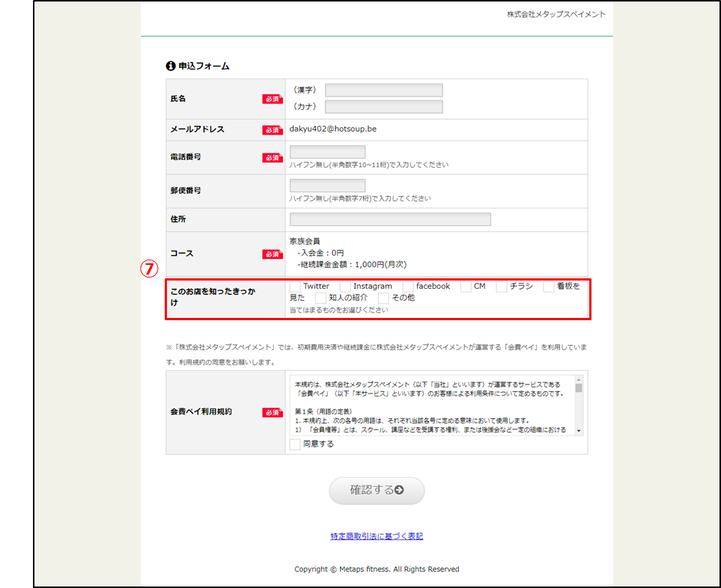721x588 pixels.
Task: Tick the facebook checkbox
Action: point(408,287)
